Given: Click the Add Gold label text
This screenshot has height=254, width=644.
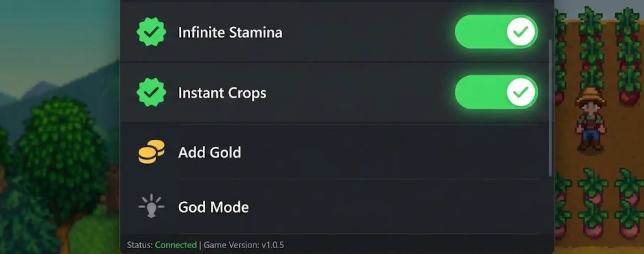Looking at the screenshot, I should coord(210,152).
